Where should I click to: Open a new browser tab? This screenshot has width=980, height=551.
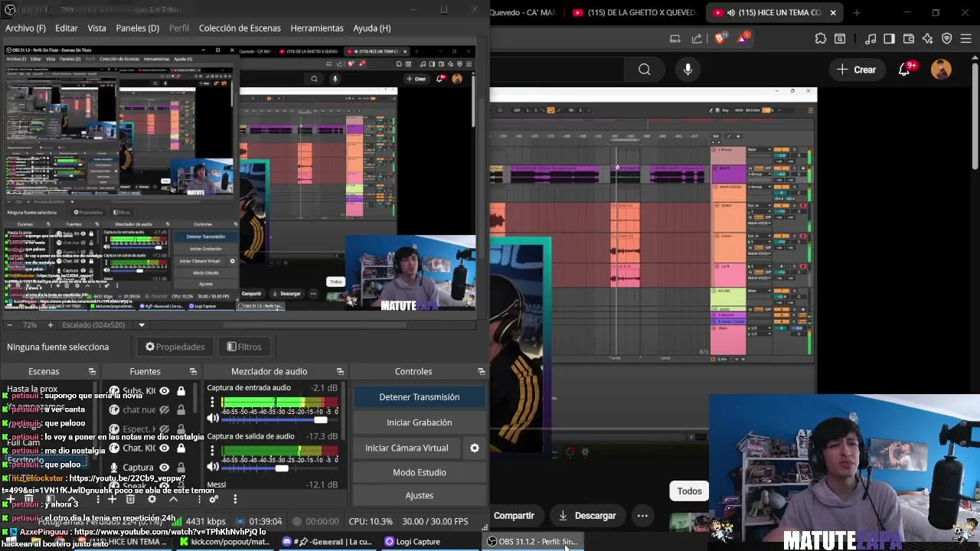point(856,12)
